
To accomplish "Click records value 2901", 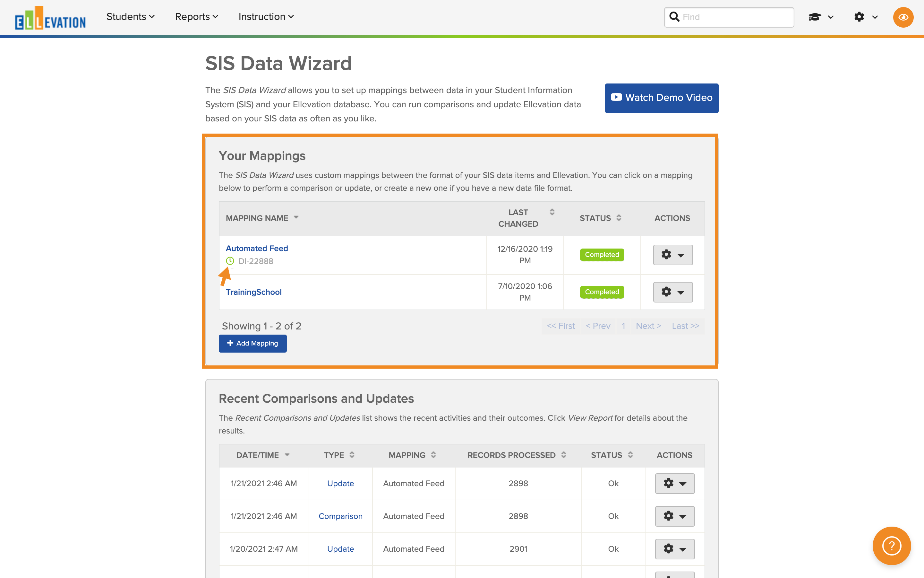I will click(x=518, y=549).
